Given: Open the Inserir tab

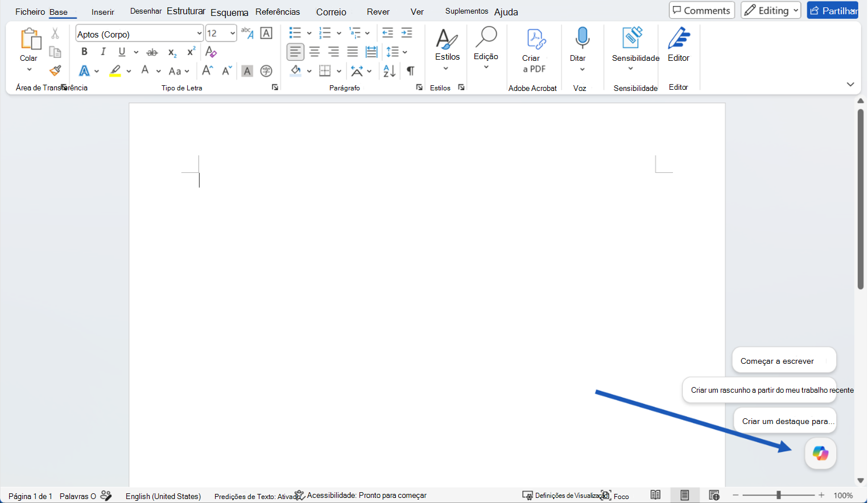Looking at the screenshot, I should pyautogui.click(x=103, y=12).
